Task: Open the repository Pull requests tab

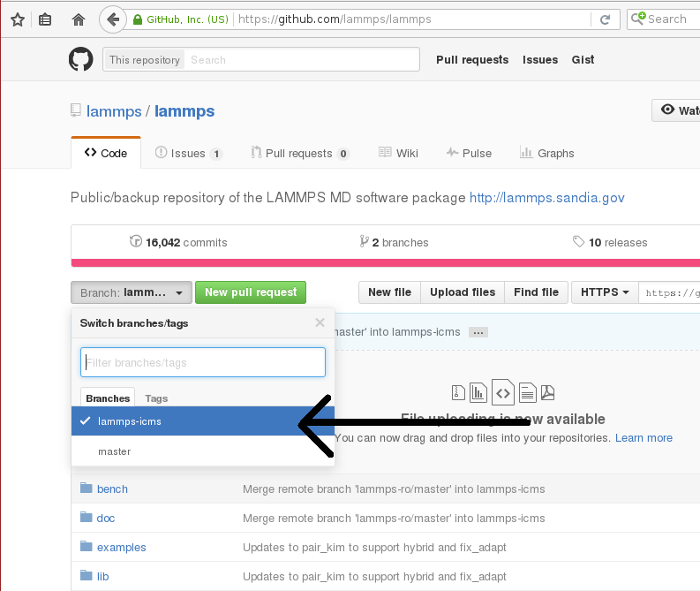Action: (x=299, y=153)
